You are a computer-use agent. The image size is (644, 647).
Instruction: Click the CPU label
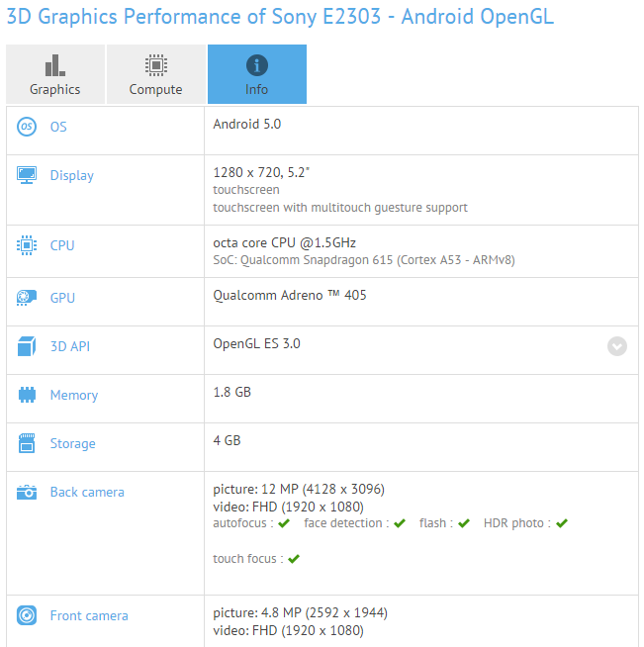[x=62, y=245]
